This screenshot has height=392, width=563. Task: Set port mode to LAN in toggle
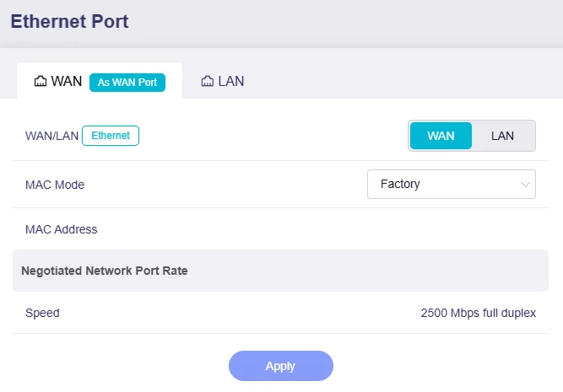502,136
